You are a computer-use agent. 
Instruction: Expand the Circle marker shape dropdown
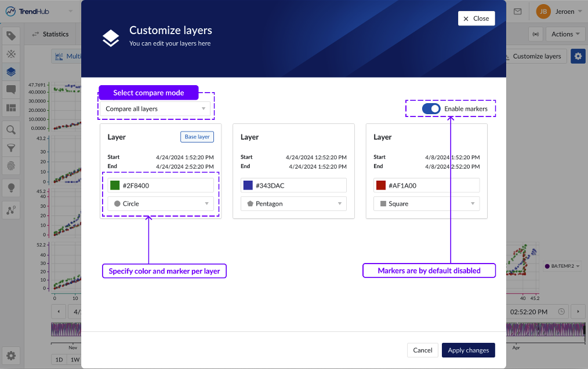(x=160, y=204)
